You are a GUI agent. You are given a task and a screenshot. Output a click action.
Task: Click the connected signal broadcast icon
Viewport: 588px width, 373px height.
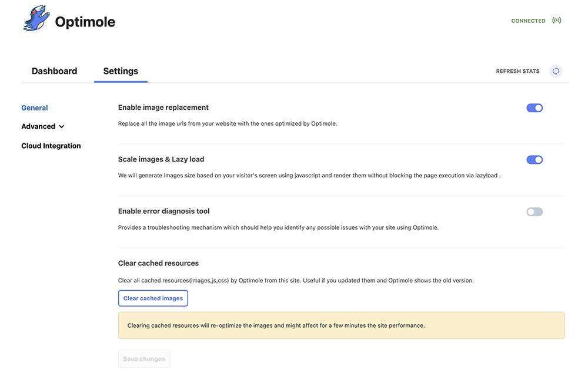coord(557,21)
